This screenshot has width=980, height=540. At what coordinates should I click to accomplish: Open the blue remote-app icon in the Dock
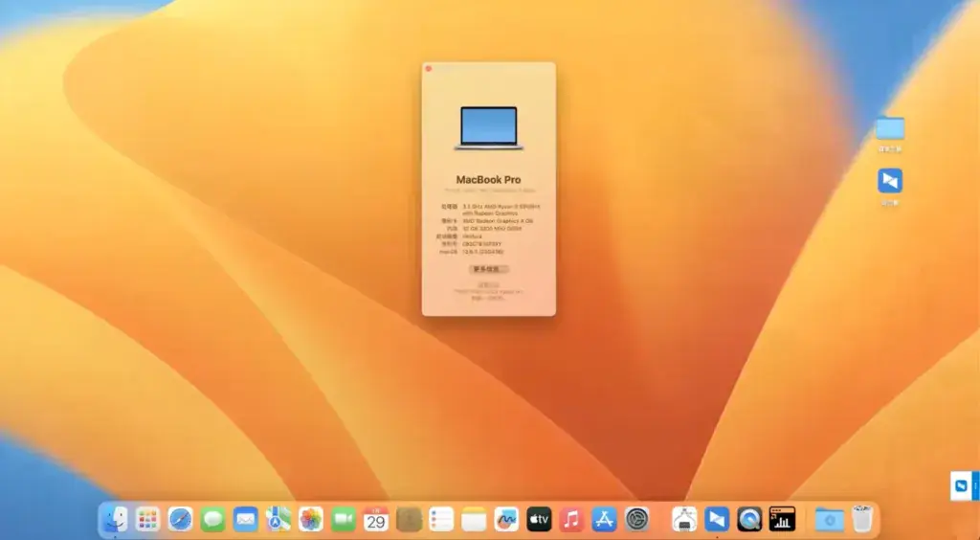[x=717, y=519]
